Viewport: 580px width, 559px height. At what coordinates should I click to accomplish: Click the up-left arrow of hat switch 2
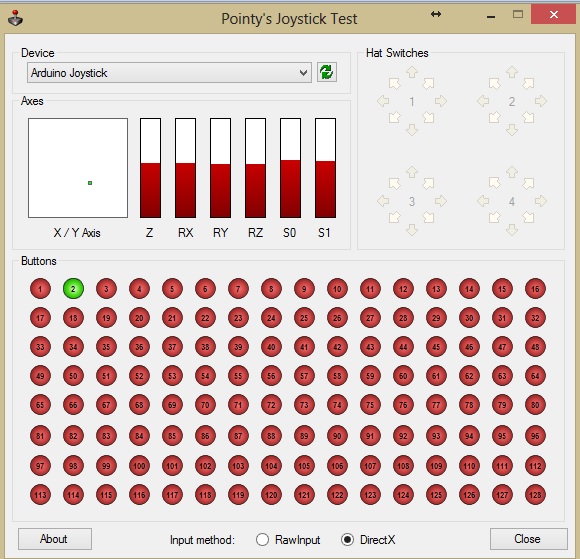pos(495,84)
